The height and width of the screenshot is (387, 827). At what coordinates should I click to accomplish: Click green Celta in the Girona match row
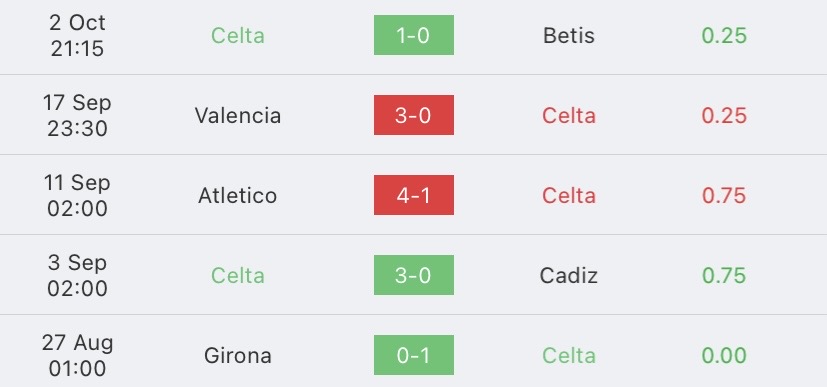click(x=569, y=355)
